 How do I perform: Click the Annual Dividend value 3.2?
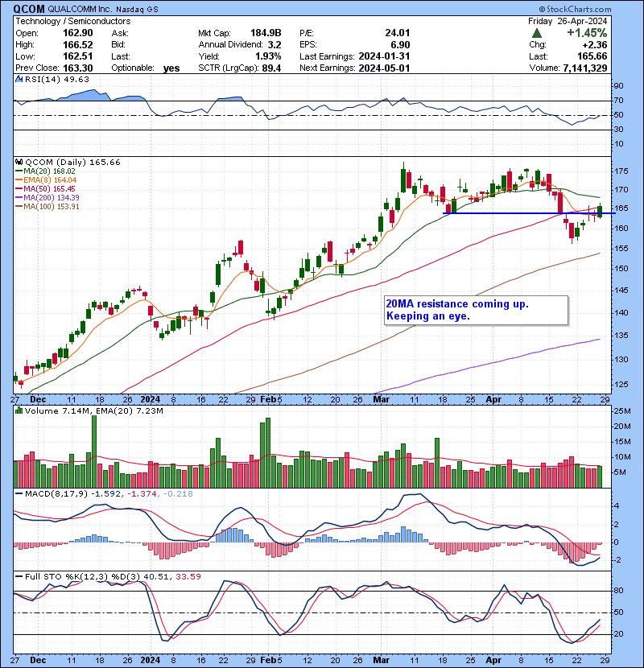click(275, 45)
